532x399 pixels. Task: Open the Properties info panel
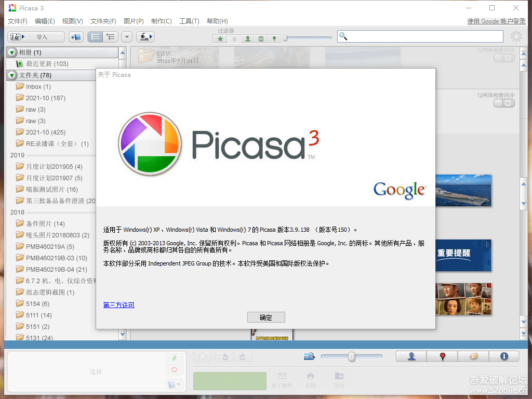(504, 356)
